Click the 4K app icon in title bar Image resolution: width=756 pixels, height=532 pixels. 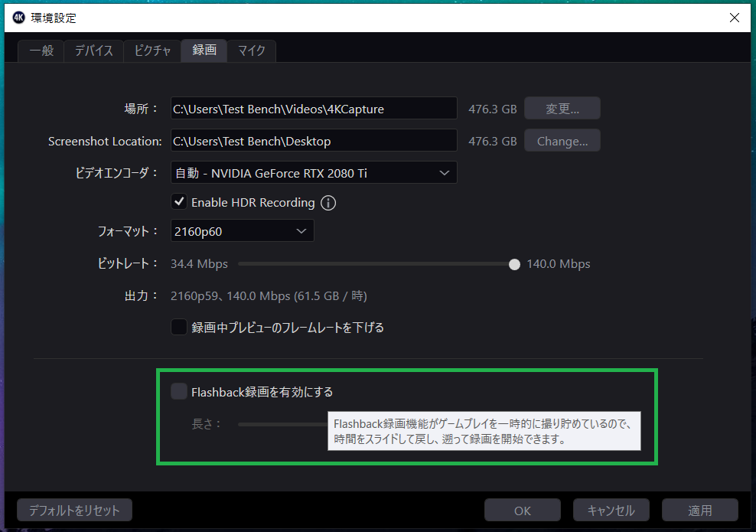point(18,18)
